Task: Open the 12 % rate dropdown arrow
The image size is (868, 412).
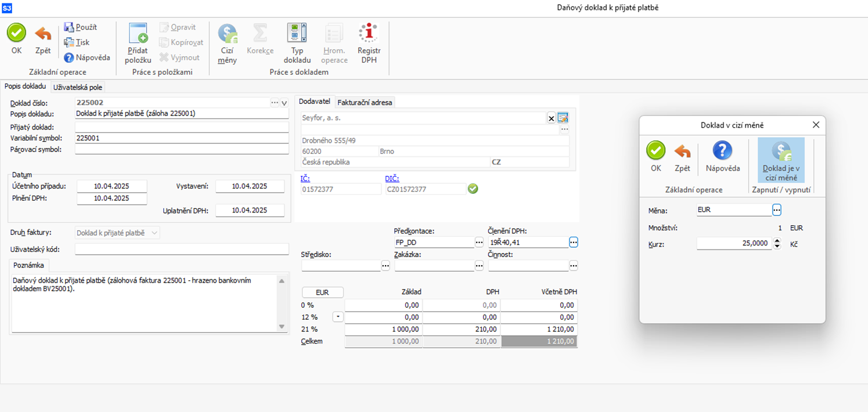Action: [x=338, y=317]
